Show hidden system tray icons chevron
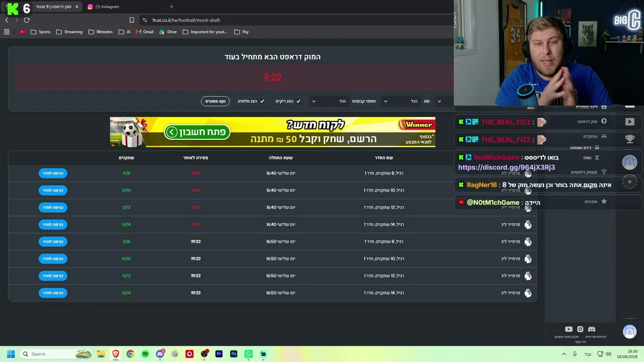644x362 pixels. tap(563, 354)
